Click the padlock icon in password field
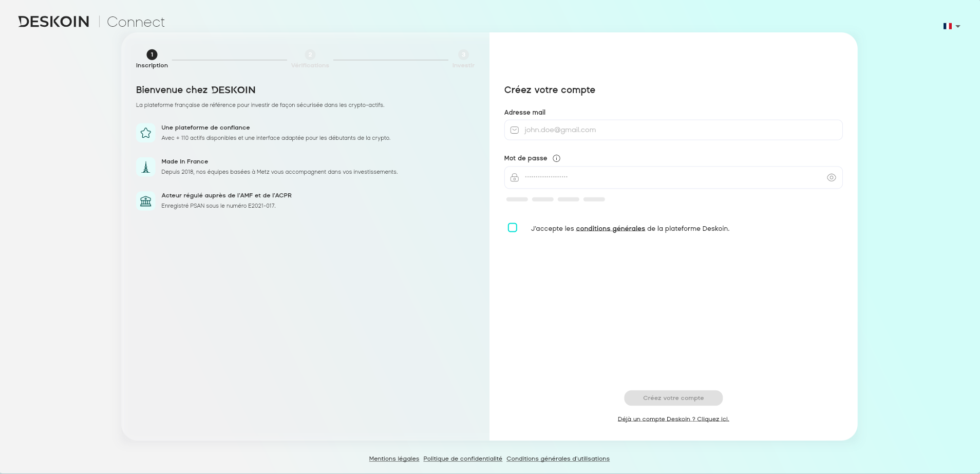 [514, 178]
